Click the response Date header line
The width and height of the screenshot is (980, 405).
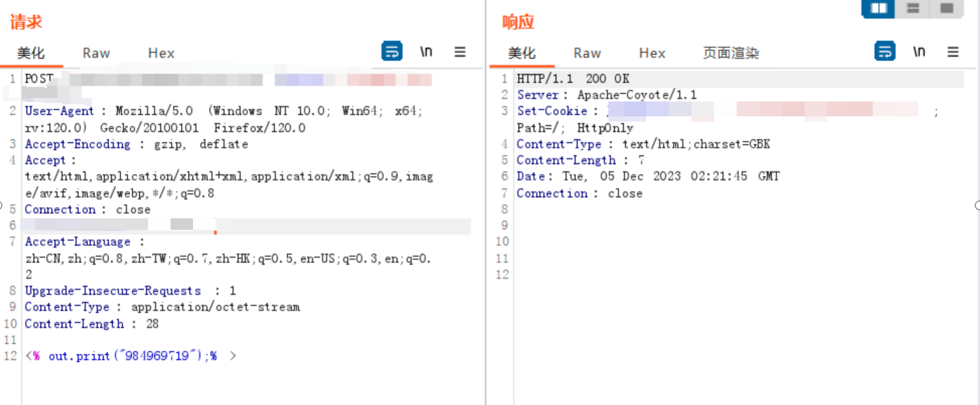(648, 177)
